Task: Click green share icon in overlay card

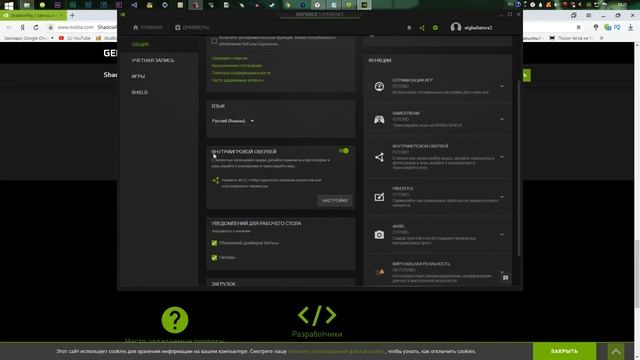Action: pyautogui.click(x=216, y=180)
